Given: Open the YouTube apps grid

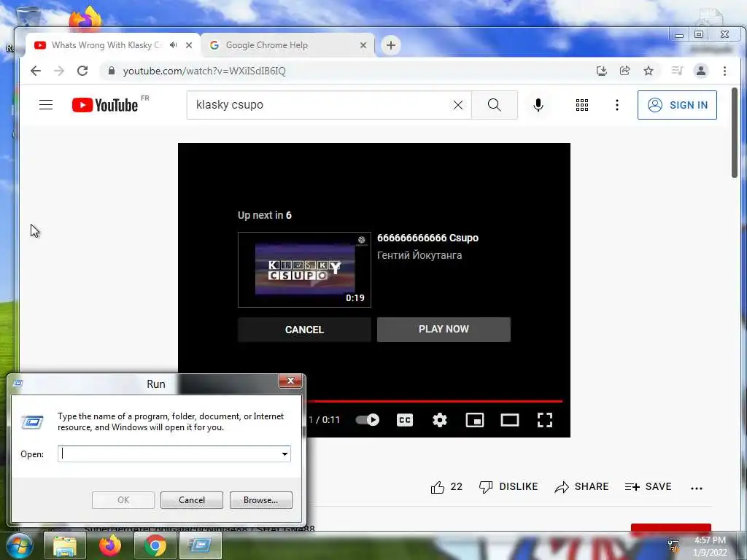Looking at the screenshot, I should [x=581, y=105].
